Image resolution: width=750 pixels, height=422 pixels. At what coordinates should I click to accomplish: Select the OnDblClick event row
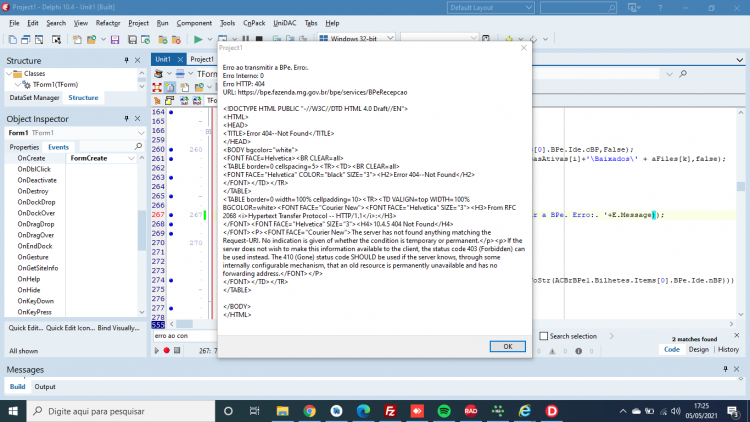click(x=72, y=169)
